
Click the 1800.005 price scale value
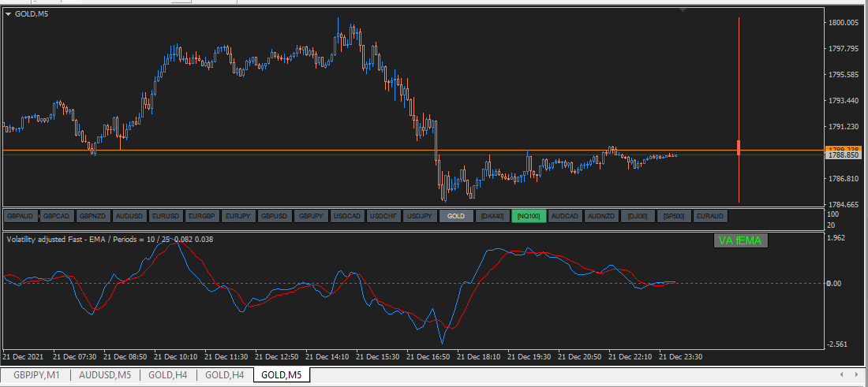[843, 23]
